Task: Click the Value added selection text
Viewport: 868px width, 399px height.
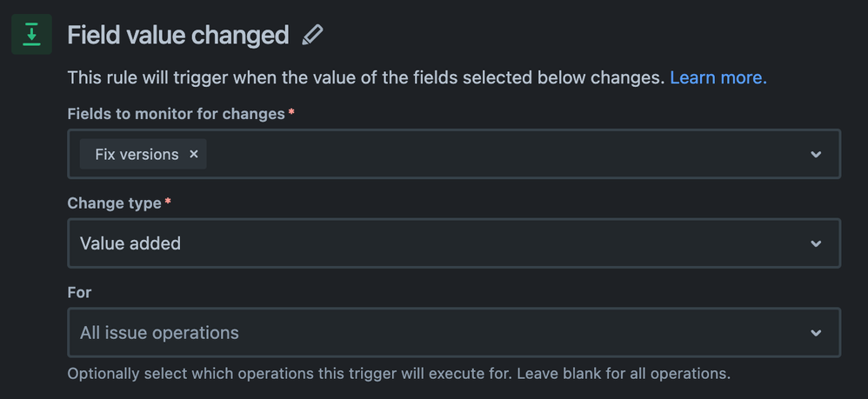Action: pos(130,243)
